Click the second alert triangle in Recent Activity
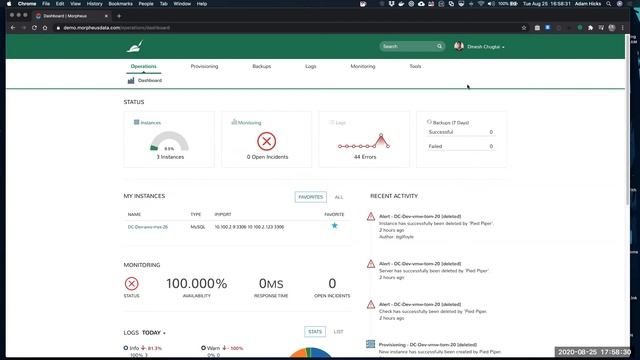The height and width of the screenshot is (360, 640). pos(371,264)
